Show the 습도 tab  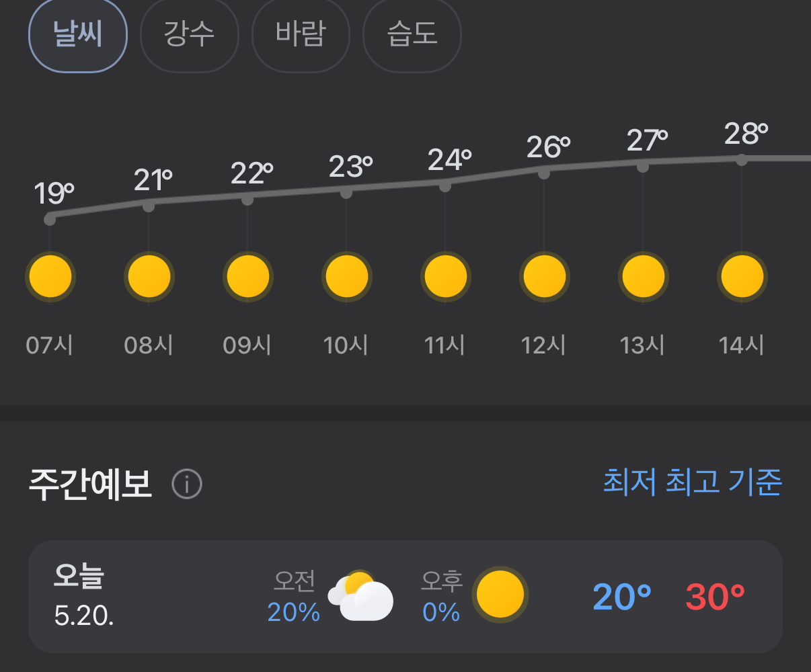pos(412,35)
